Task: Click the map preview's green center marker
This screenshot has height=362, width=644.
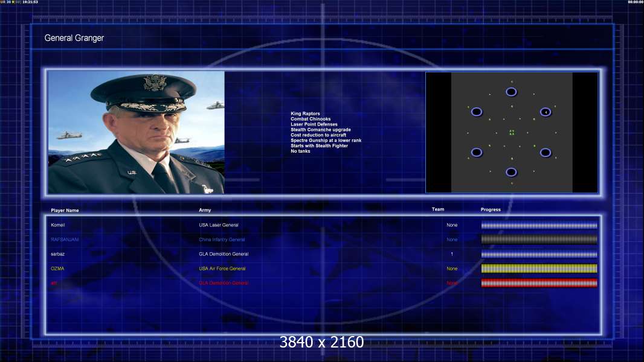Action: tap(512, 132)
